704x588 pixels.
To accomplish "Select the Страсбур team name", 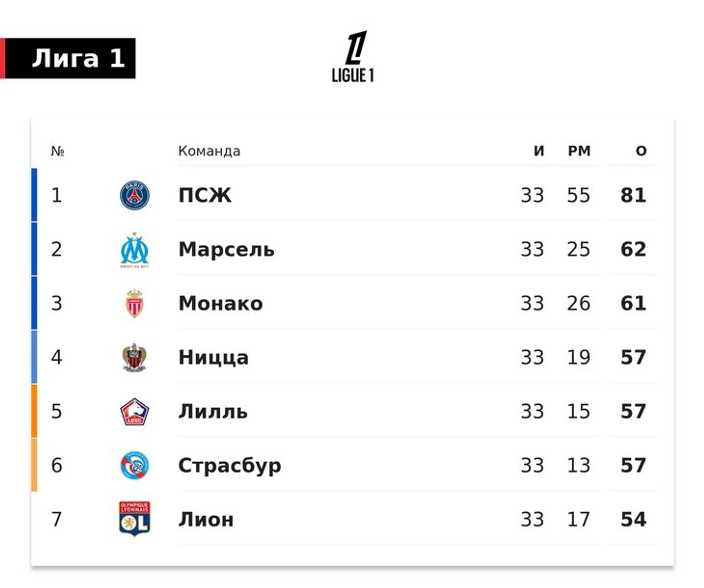I will tap(230, 466).
